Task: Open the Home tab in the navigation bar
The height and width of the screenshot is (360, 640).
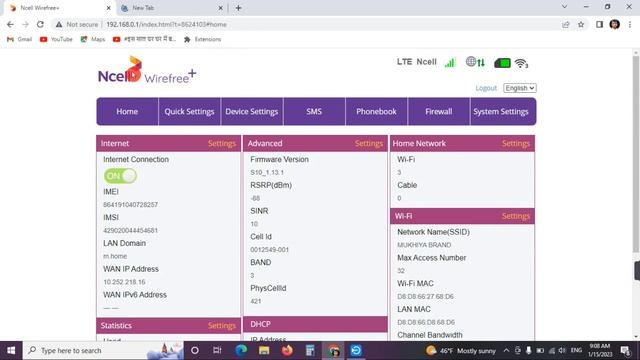Action: coord(127,111)
